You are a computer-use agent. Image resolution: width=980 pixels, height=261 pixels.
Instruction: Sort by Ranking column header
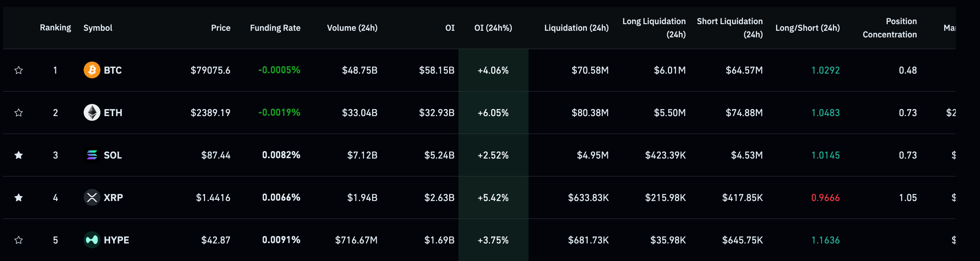coord(55,28)
